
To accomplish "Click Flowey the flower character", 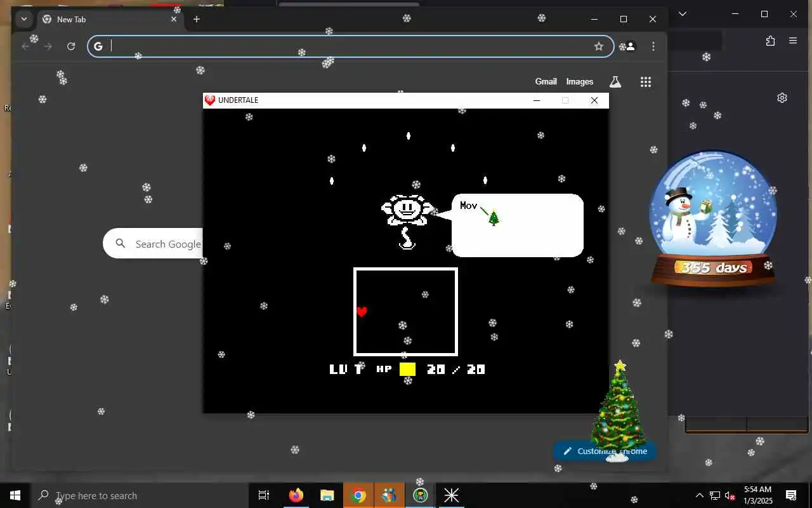I will coord(407,222).
